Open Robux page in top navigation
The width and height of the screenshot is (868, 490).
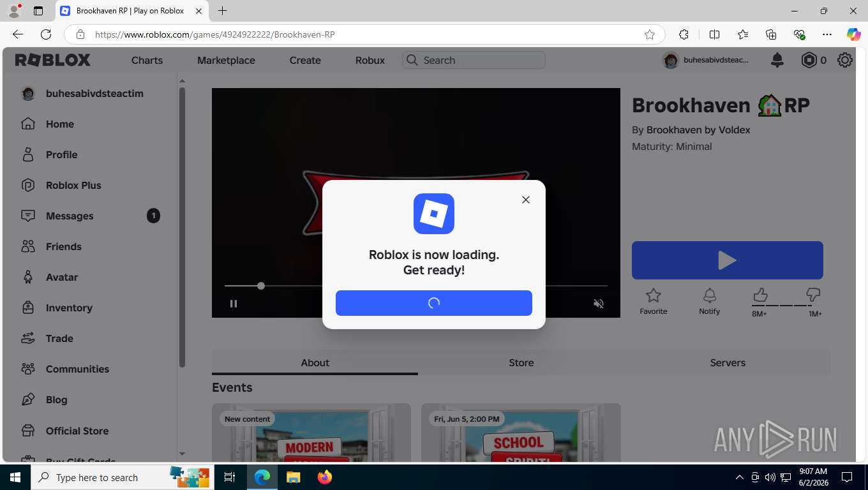tap(370, 60)
